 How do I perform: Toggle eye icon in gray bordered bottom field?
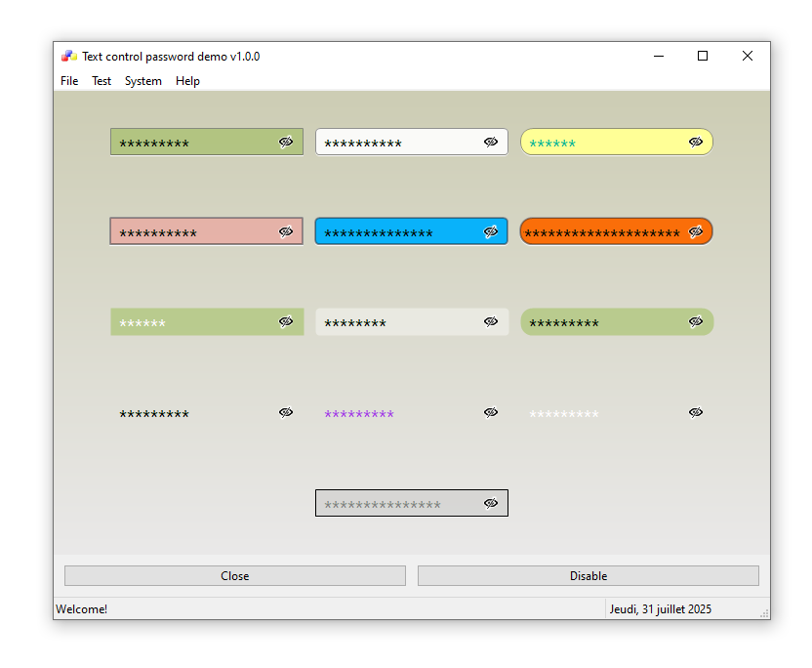tap(491, 503)
